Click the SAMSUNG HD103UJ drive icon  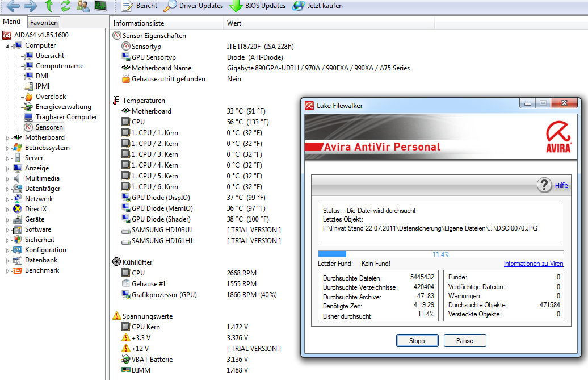pyautogui.click(x=125, y=230)
